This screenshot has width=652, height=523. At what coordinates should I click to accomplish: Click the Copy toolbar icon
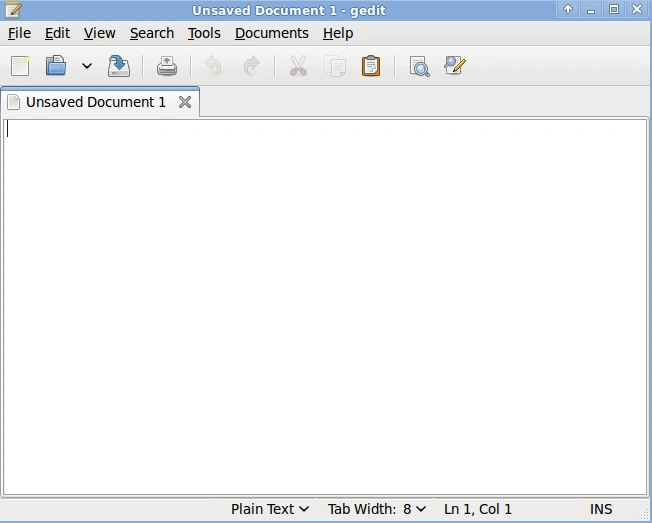[x=335, y=66]
